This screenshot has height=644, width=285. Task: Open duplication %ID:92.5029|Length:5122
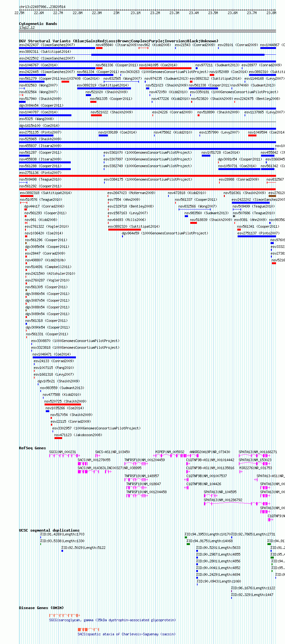(x=84, y=548)
